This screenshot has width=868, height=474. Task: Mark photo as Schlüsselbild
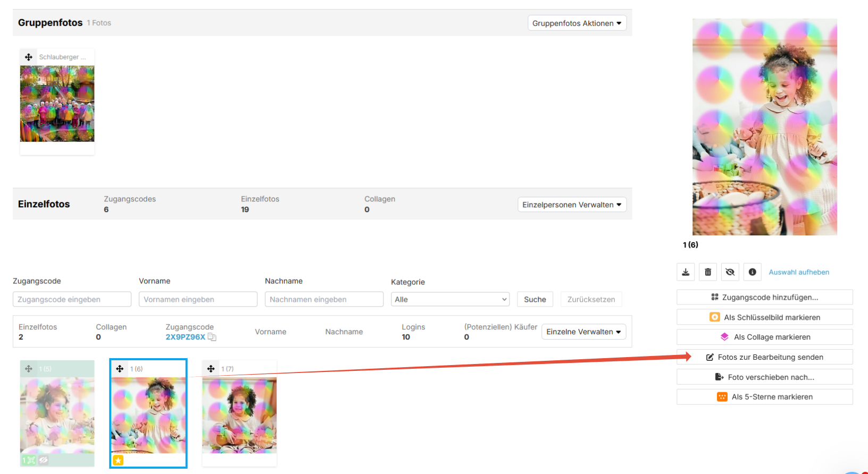point(765,317)
